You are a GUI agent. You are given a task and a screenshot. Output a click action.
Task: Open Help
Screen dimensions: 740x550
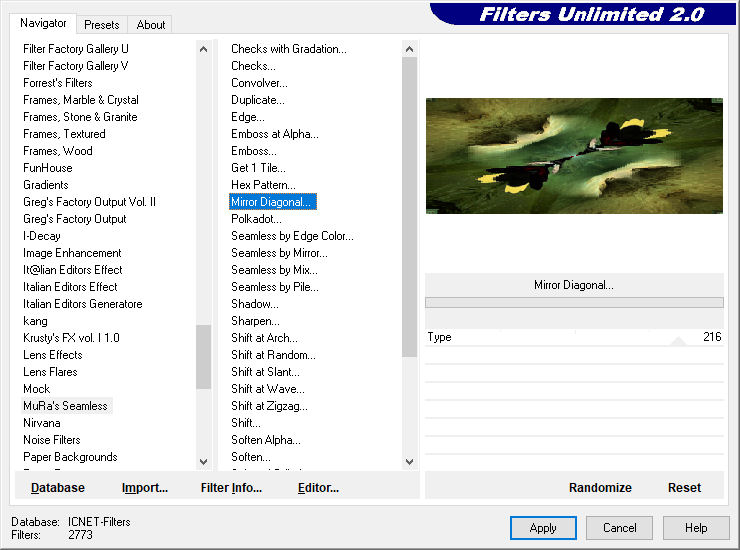pos(696,528)
